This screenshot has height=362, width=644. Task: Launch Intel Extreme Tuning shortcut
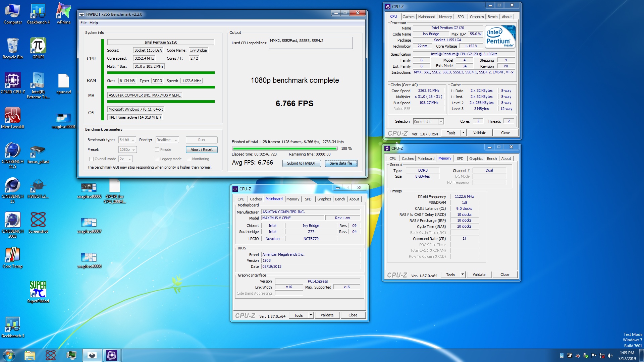click(38, 85)
